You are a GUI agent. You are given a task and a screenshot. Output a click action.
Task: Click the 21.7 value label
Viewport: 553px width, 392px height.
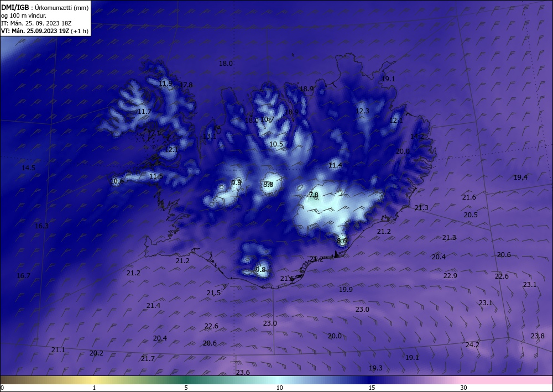tap(148, 359)
